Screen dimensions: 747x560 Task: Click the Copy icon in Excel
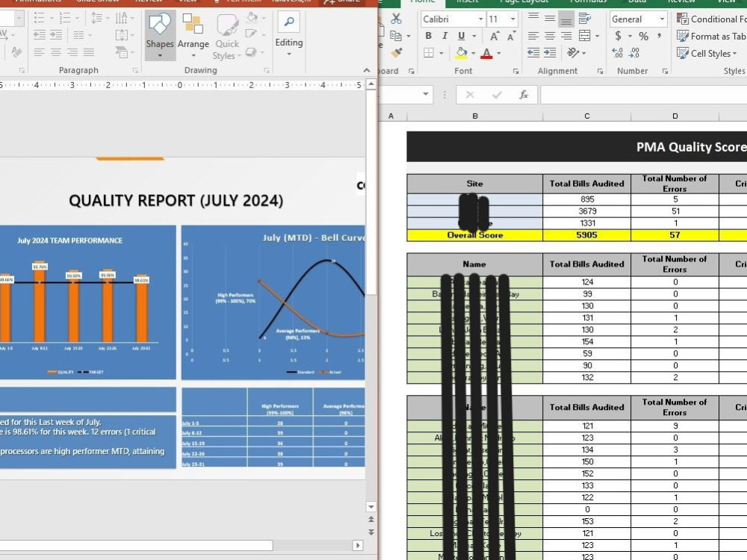pos(395,35)
